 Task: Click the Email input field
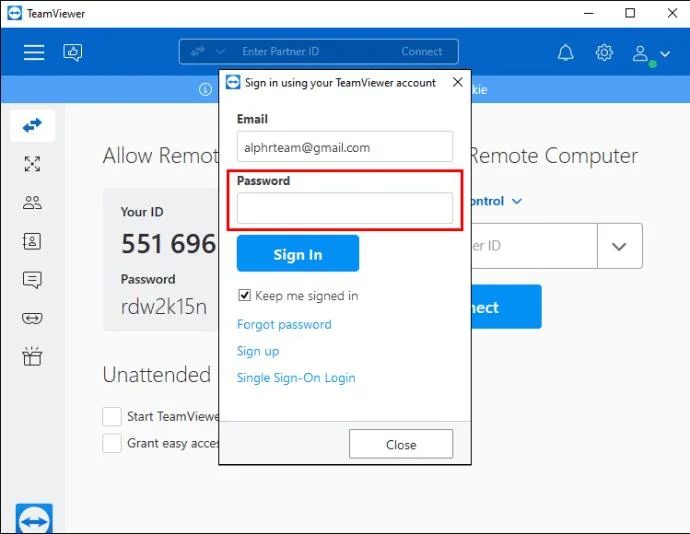click(x=345, y=147)
